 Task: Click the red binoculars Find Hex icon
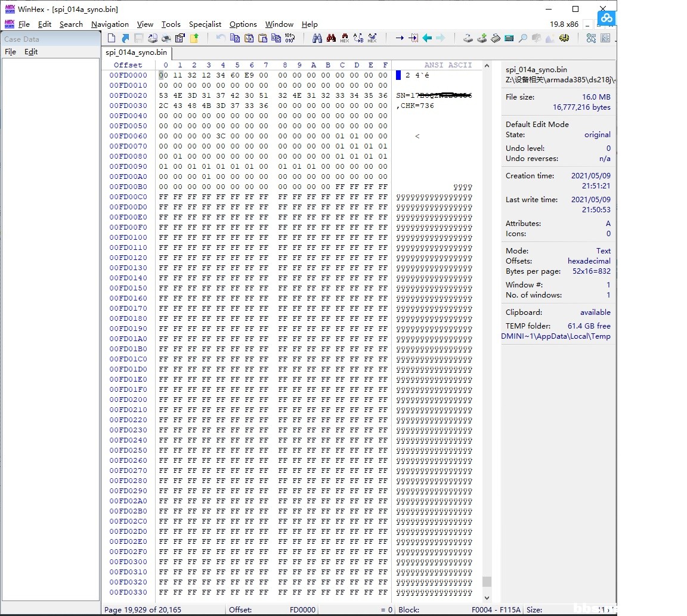click(x=331, y=38)
